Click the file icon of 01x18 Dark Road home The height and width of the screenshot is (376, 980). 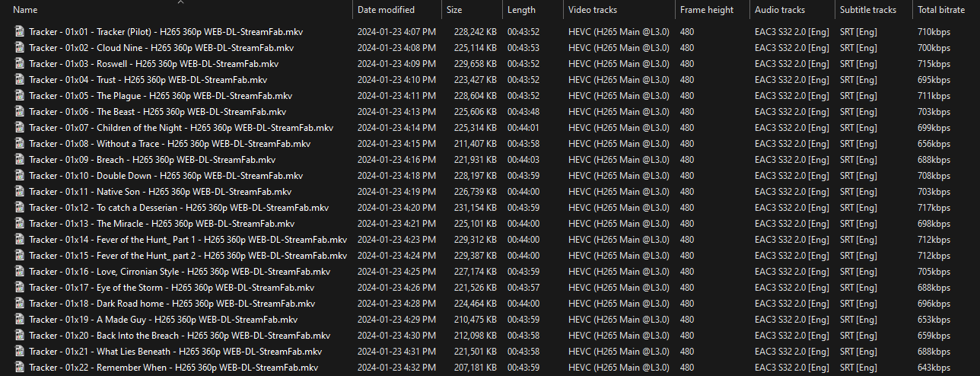(20, 304)
